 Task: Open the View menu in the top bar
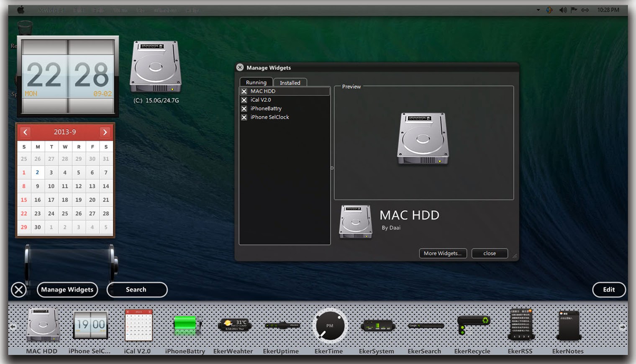coord(120,10)
